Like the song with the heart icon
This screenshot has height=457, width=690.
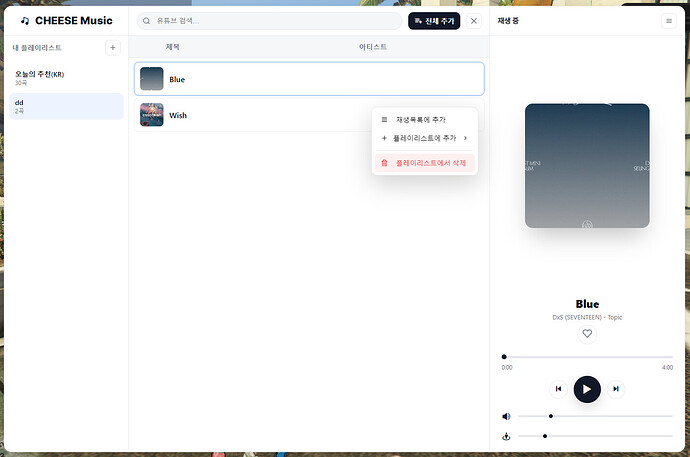[587, 333]
